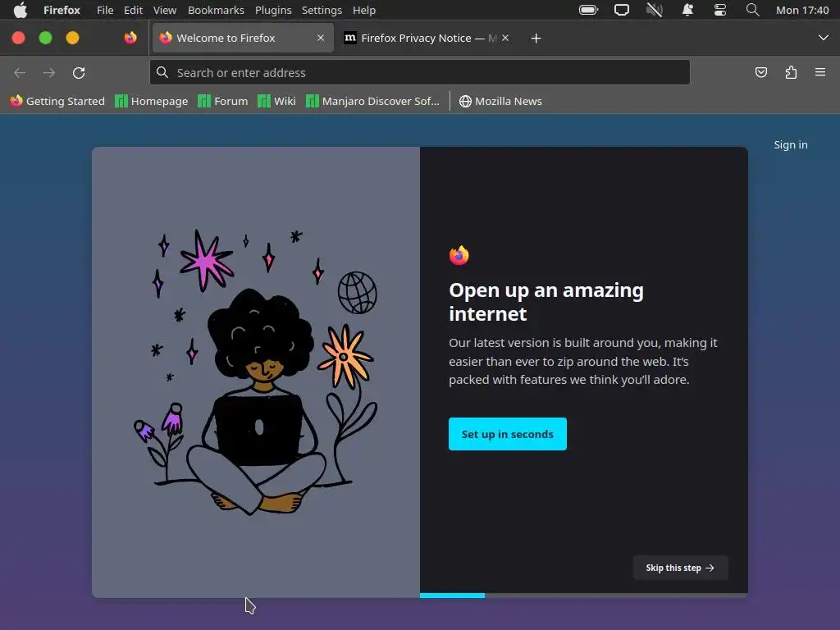Expand the list all tabs chevron

pos(824,38)
